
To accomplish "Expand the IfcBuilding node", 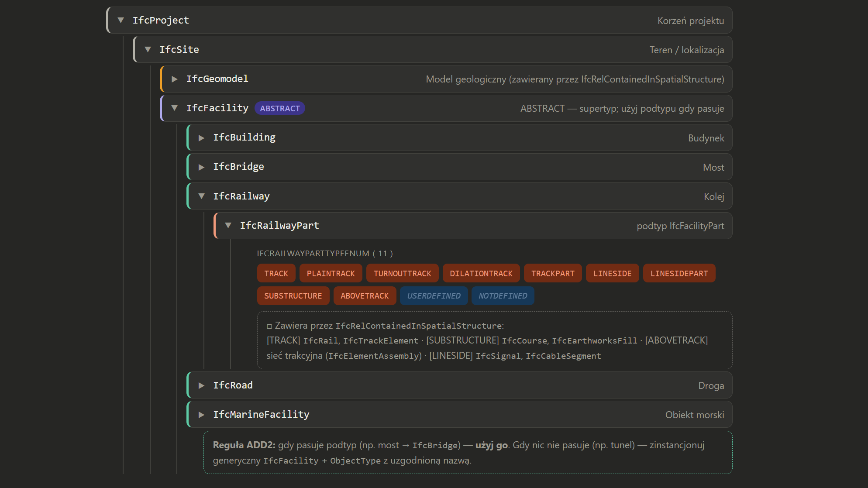I will point(201,138).
